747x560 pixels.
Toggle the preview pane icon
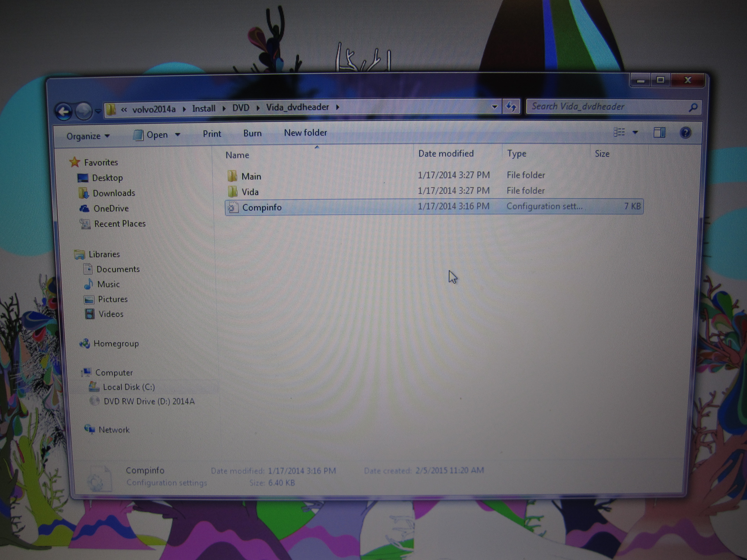pos(659,132)
